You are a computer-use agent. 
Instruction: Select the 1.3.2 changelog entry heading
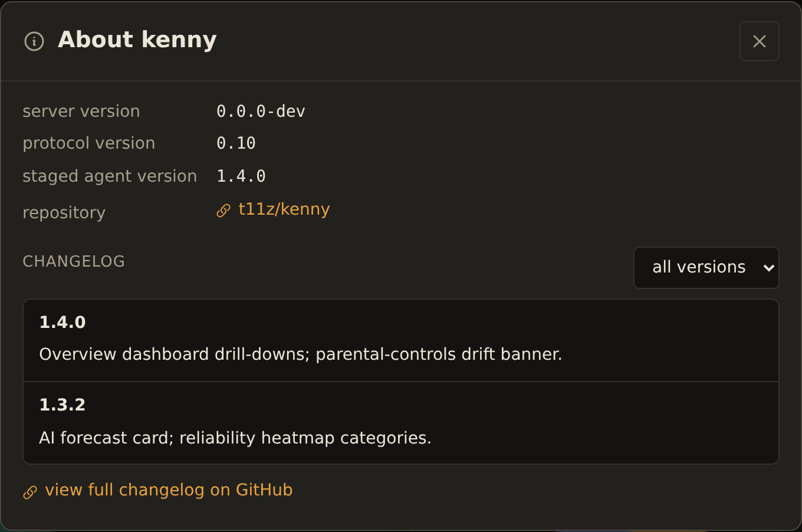coord(63,405)
